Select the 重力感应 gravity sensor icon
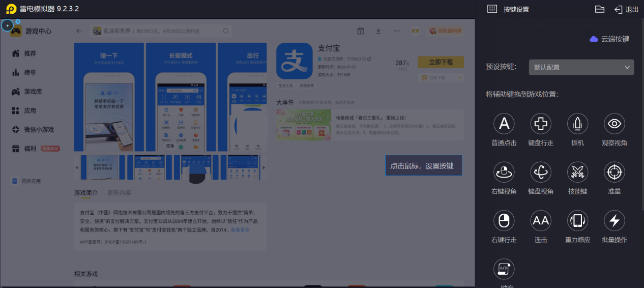The image size is (644, 288). click(x=578, y=220)
